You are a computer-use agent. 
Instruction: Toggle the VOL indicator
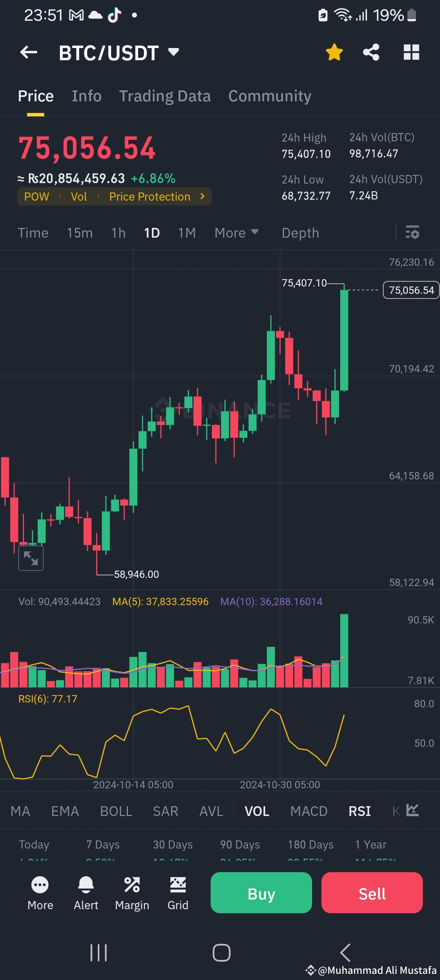coord(257,811)
